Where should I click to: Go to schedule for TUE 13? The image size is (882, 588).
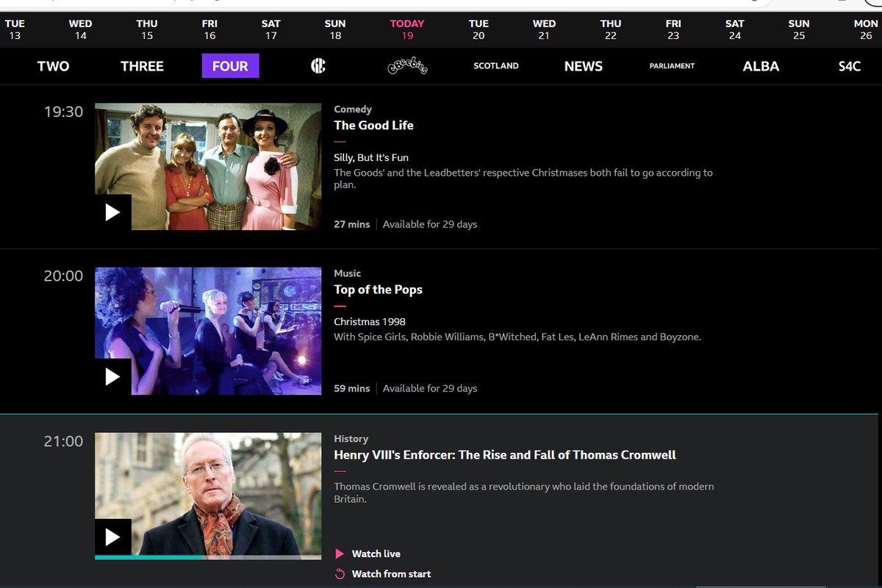[x=15, y=29]
